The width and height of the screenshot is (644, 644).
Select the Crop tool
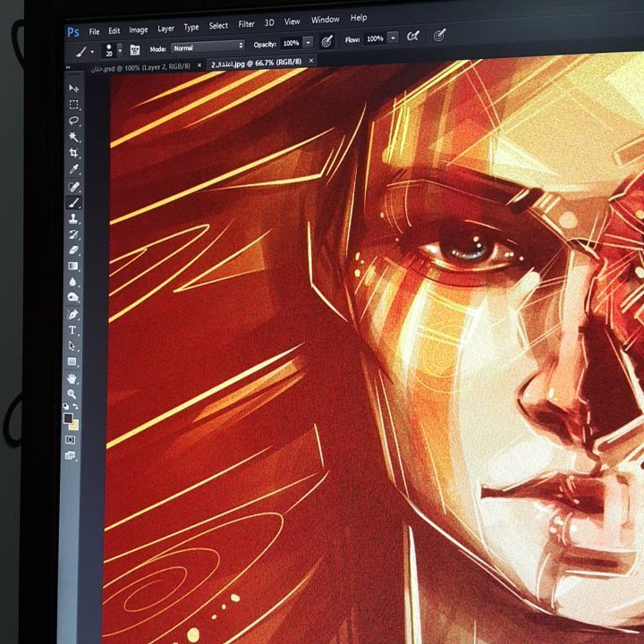[x=74, y=153]
